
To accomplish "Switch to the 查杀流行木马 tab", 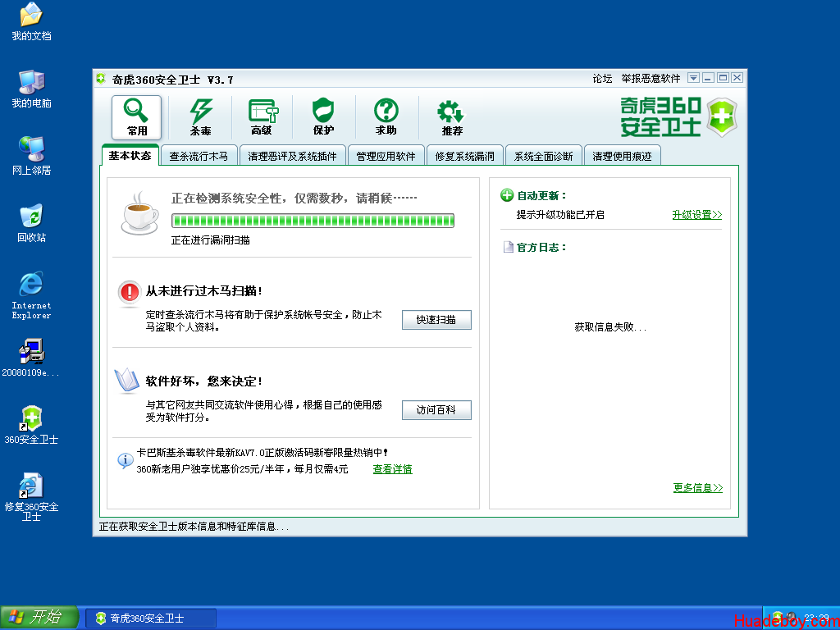I will tap(199, 156).
